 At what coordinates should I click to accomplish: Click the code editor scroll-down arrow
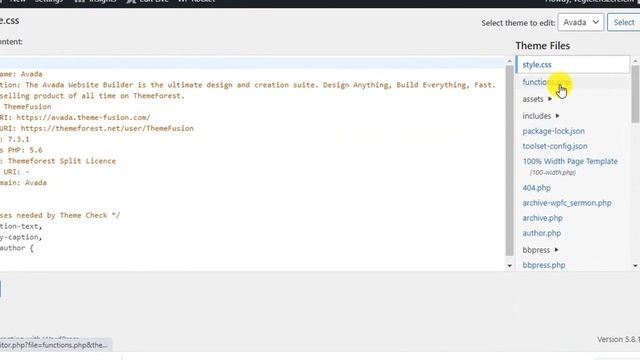pyautogui.click(x=509, y=266)
